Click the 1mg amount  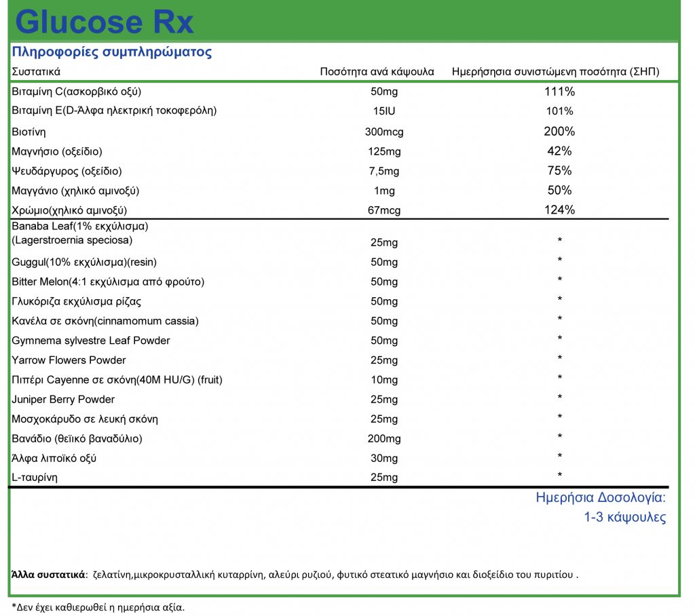point(384,191)
